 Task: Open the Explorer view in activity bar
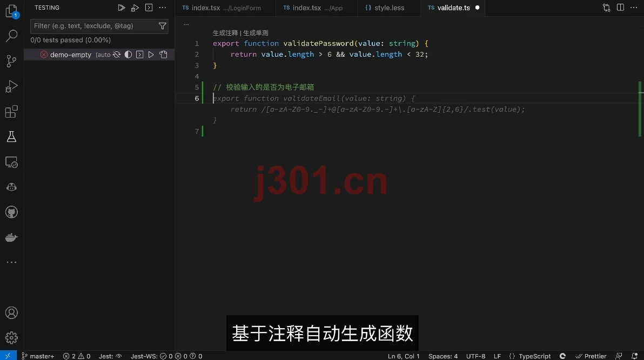11,11
